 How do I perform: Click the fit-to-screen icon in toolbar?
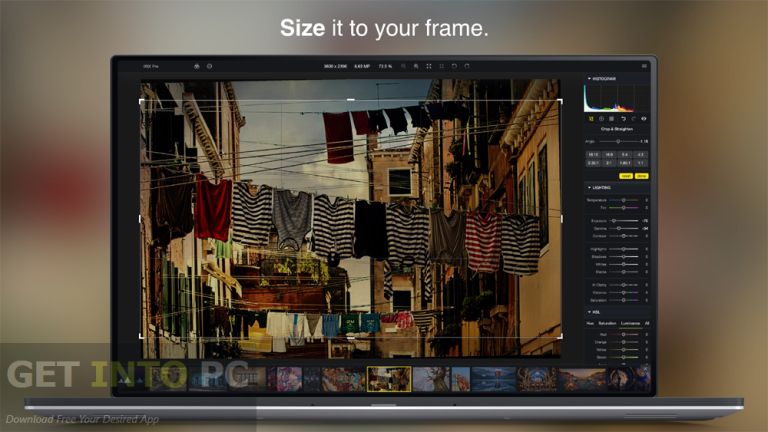click(x=429, y=66)
